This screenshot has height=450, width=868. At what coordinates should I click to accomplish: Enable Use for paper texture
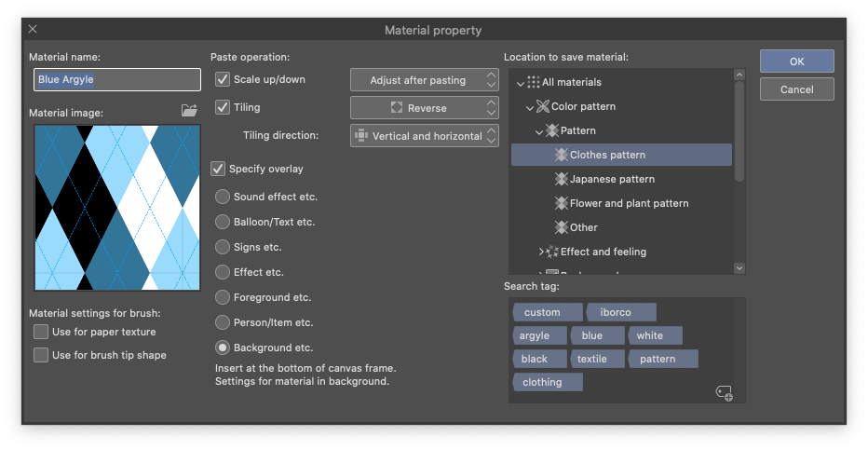[x=41, y=332]
